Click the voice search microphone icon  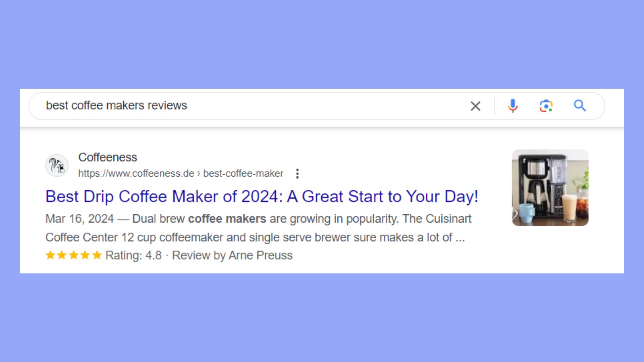click(513, 106)
